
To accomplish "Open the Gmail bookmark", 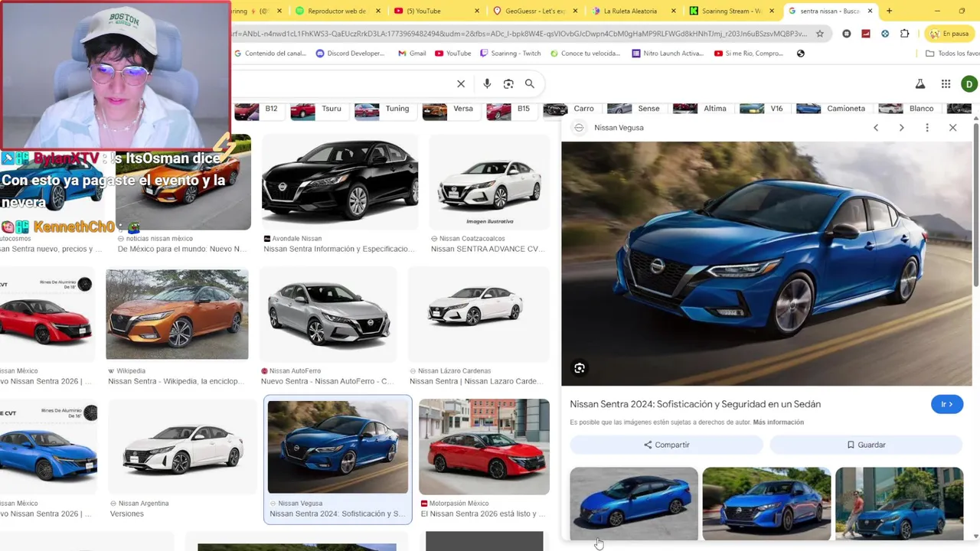I will pos(412,54).
